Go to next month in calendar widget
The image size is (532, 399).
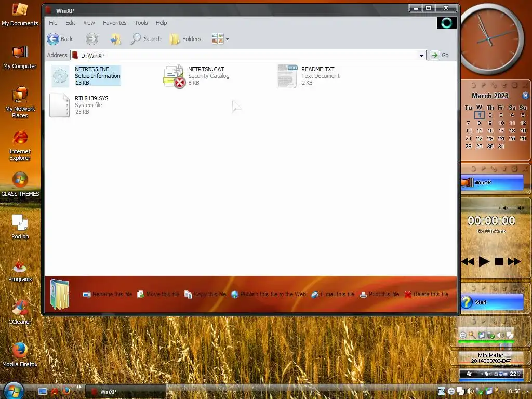[525, 96]
